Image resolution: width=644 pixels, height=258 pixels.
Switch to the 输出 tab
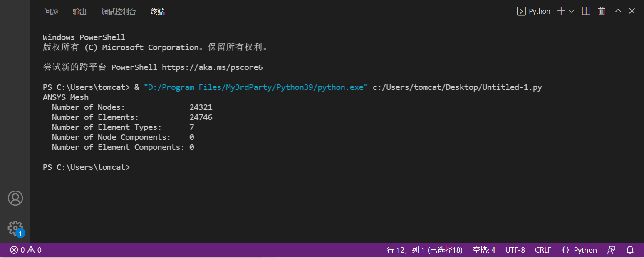79,12
